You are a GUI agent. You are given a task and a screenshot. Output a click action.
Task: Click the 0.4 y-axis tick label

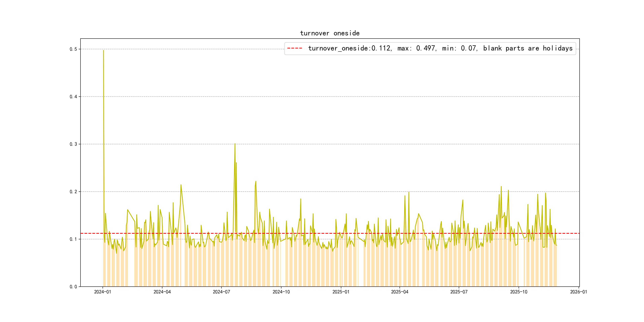coord(73,97)
